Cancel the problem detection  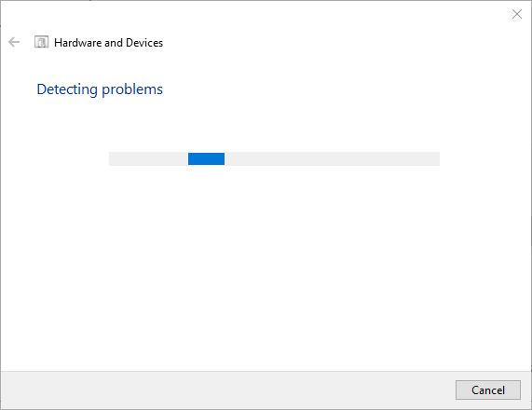tap(488, 390)
